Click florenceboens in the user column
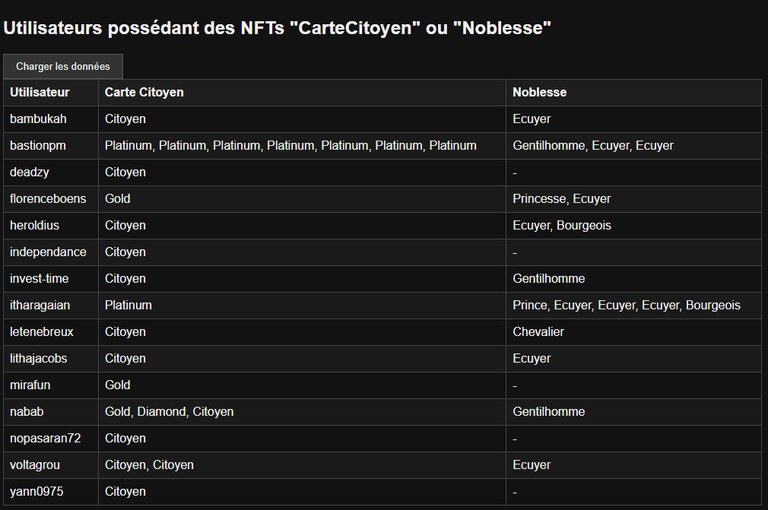 pyautogui.click(x=48, y=198)
